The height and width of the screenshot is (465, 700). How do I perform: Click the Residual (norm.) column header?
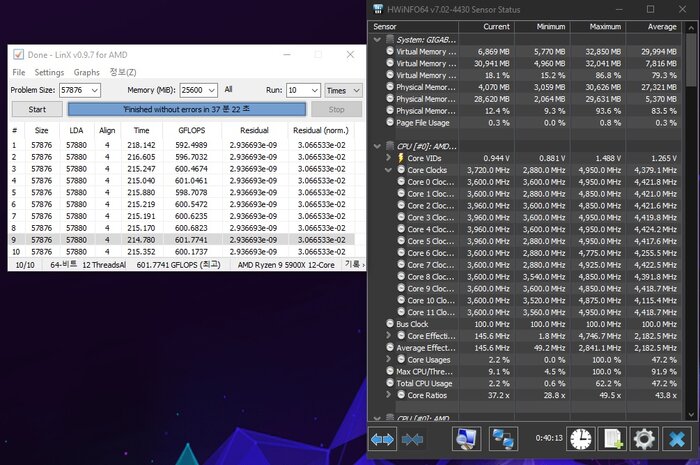coord(321,130)
